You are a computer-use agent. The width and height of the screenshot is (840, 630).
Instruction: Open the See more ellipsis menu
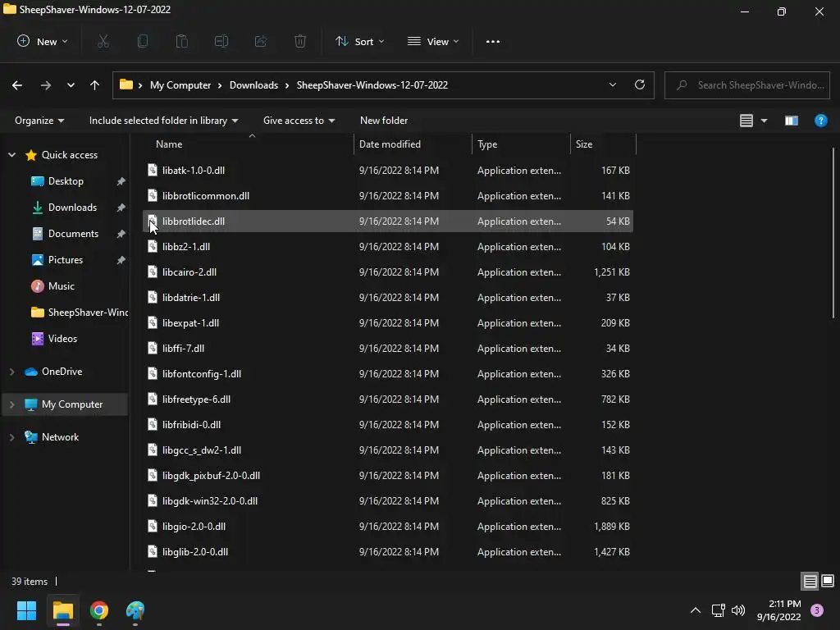tap(493, 41)
